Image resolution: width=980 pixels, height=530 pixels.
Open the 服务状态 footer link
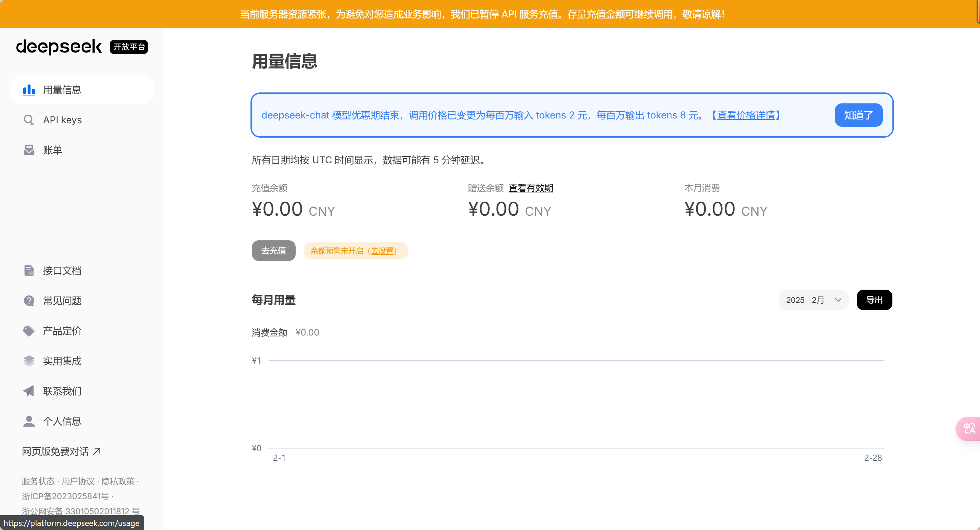(x=38, y=481)
